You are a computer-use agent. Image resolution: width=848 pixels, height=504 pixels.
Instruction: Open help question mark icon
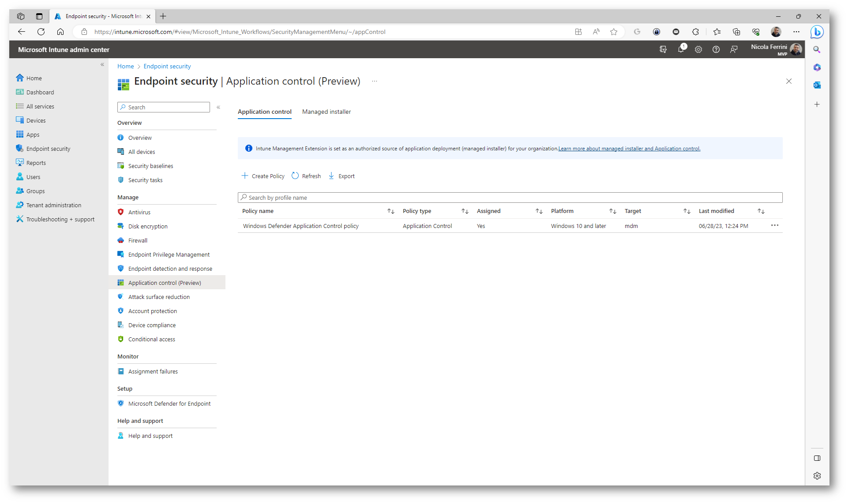pyautogui.click(x=716, y=49)
